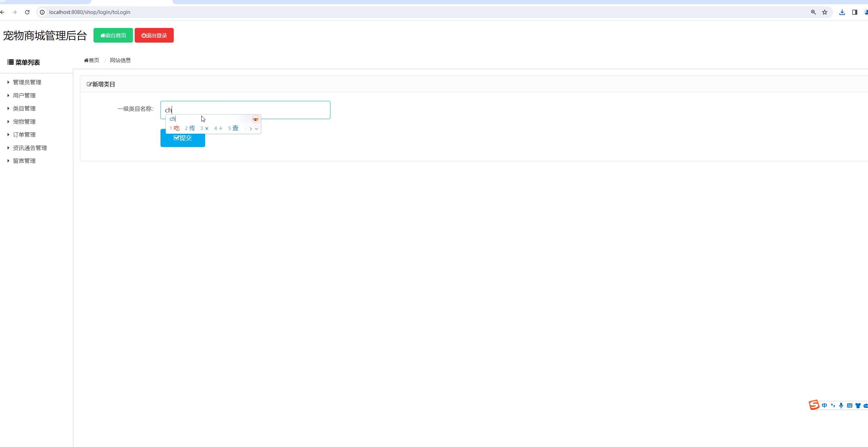Click the 菜单列表 sidebar header

tap(24, 62)
